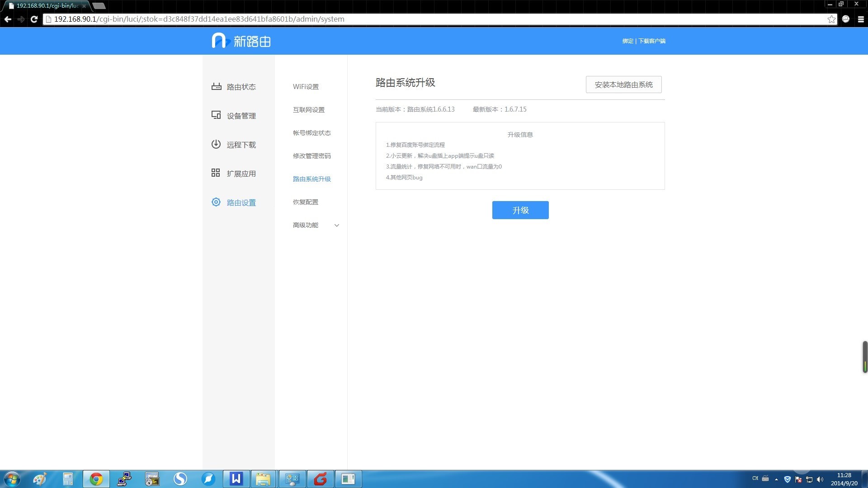Expand the 高级功能 chevron arrow
This screenshot has width=868, height=488.
pos(337,225)
